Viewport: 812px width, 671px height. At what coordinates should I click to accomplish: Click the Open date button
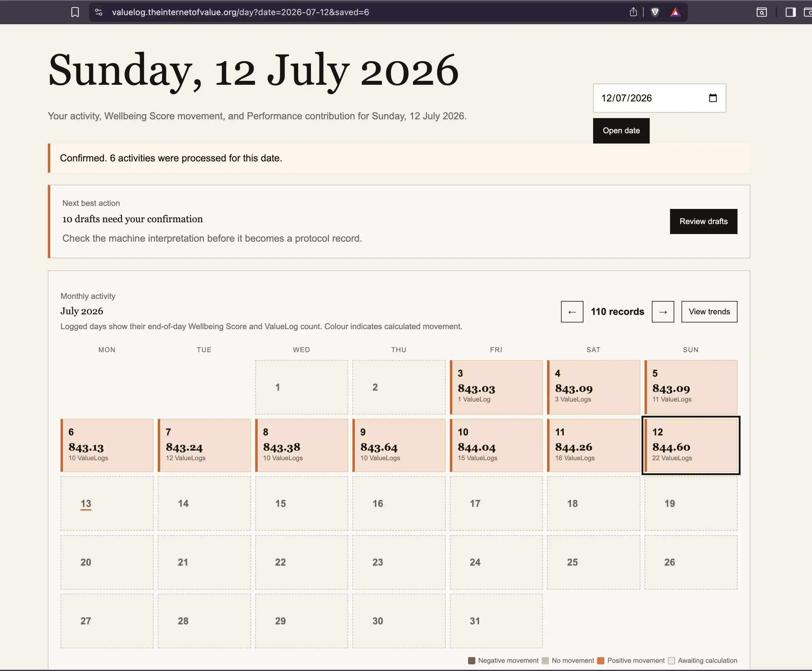pos(621,131)
